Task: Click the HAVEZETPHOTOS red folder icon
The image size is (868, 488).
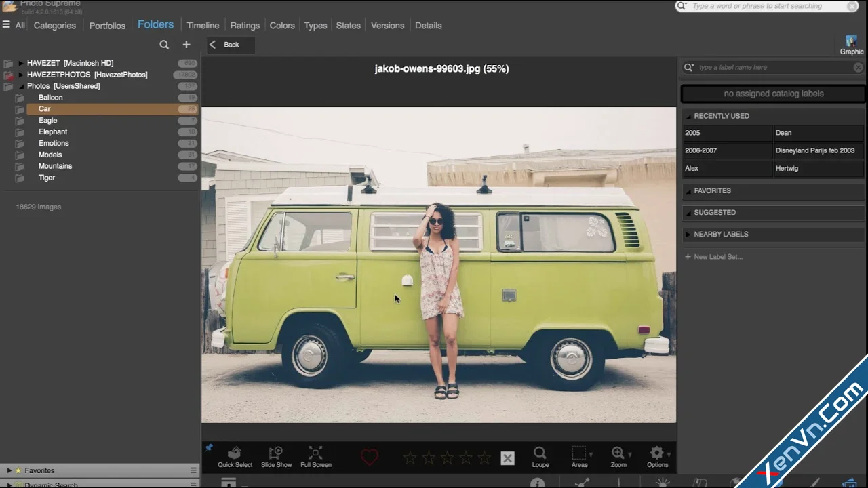Action: tap(8, 75)
